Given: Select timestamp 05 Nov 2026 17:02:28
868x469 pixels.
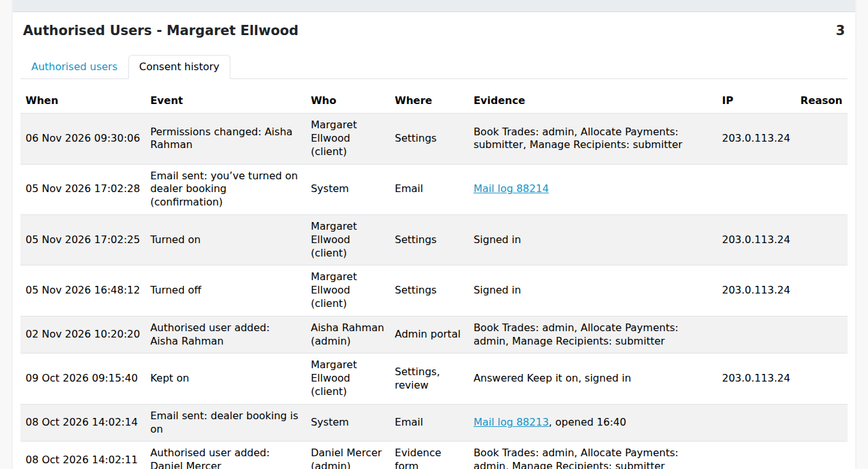Looking at the screenshot, I should [x=83, y=189].
